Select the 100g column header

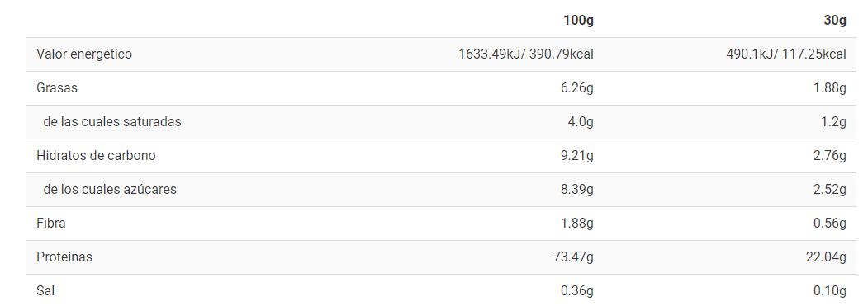(x=578, y=21)
